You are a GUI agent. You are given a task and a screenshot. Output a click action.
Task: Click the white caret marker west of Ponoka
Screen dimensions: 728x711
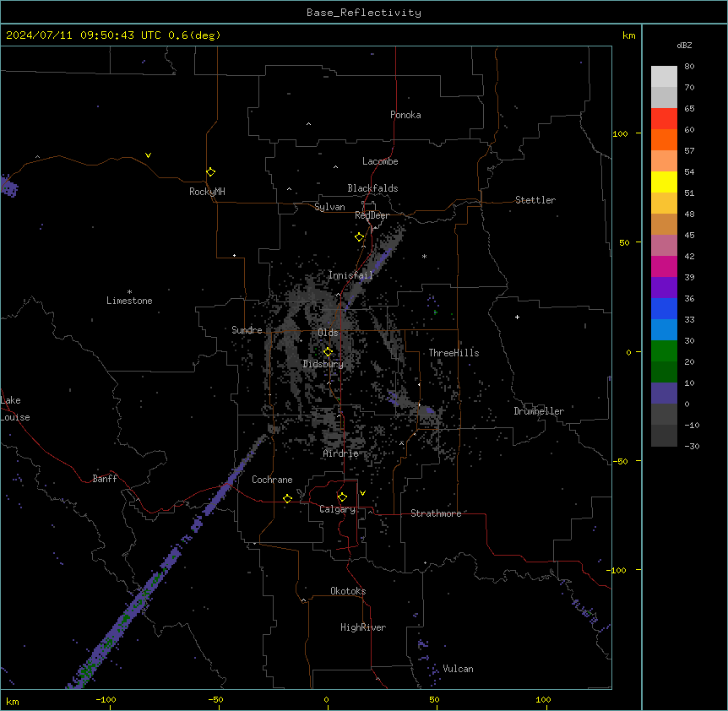(x=309, y=124)
